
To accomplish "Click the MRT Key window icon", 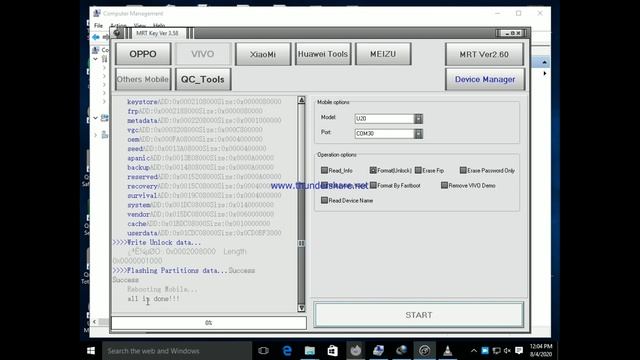I will [117, 33].
